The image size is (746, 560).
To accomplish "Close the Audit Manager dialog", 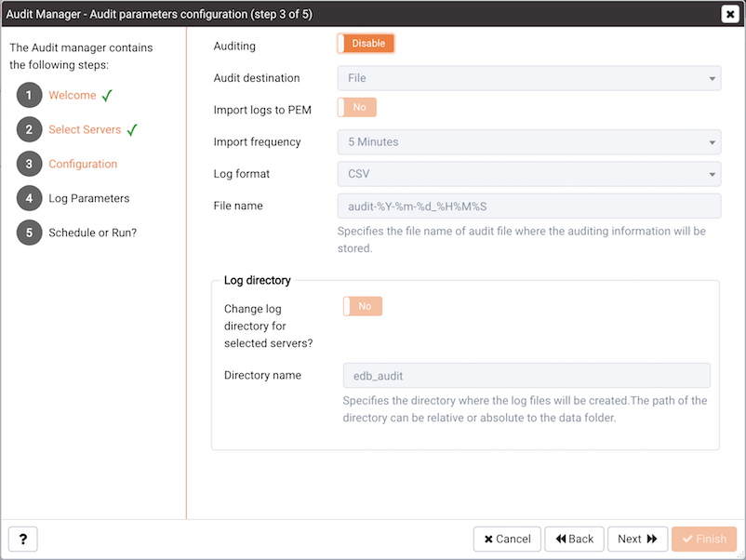I will point(730,14).
